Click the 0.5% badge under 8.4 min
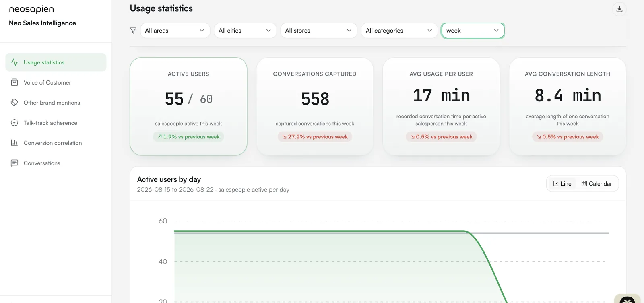644x303 pixels. [x=568, y=137]
